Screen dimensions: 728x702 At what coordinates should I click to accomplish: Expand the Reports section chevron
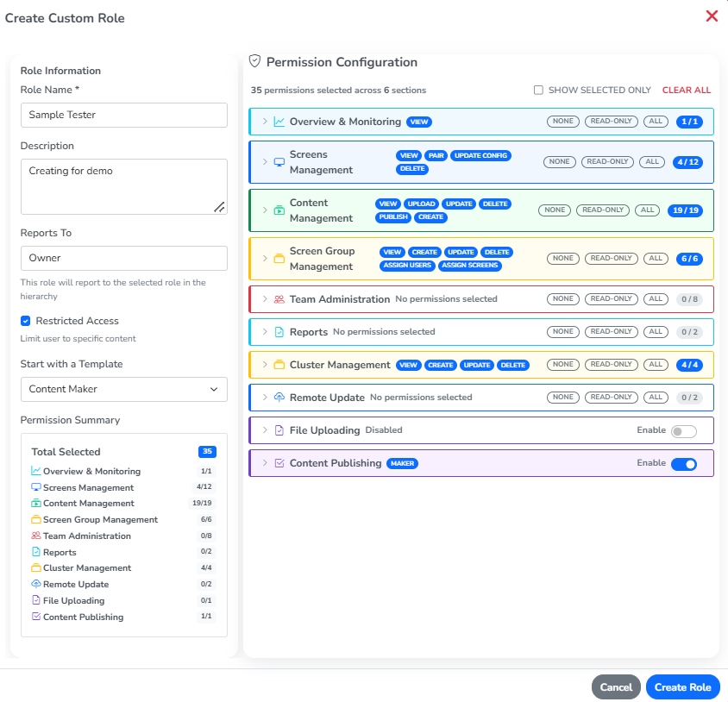[x=265, y=332]
